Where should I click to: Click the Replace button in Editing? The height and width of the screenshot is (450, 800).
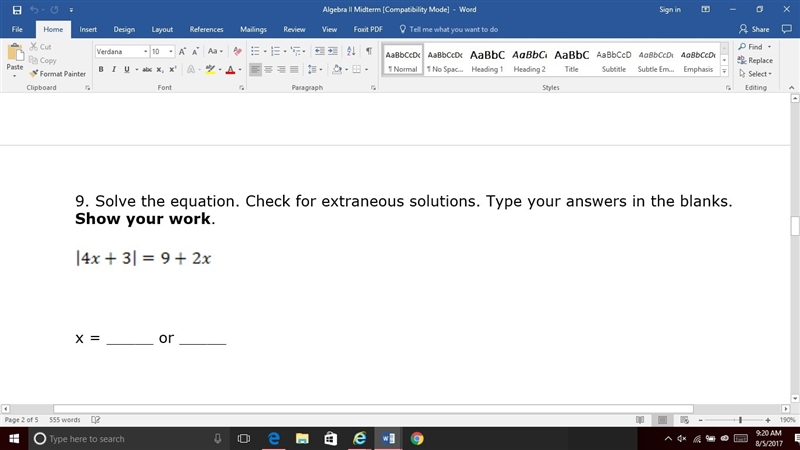pos(755,60)
